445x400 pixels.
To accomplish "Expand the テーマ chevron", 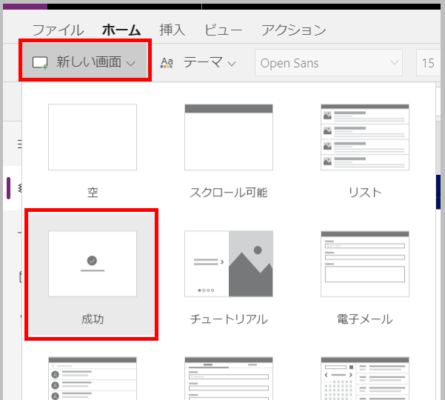I will [232, 63].
